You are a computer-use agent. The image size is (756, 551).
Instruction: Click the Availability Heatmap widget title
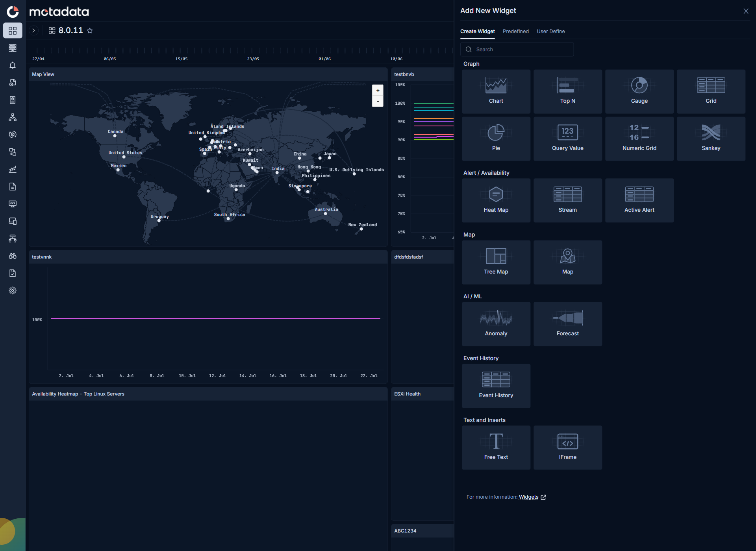click(78, 394)
